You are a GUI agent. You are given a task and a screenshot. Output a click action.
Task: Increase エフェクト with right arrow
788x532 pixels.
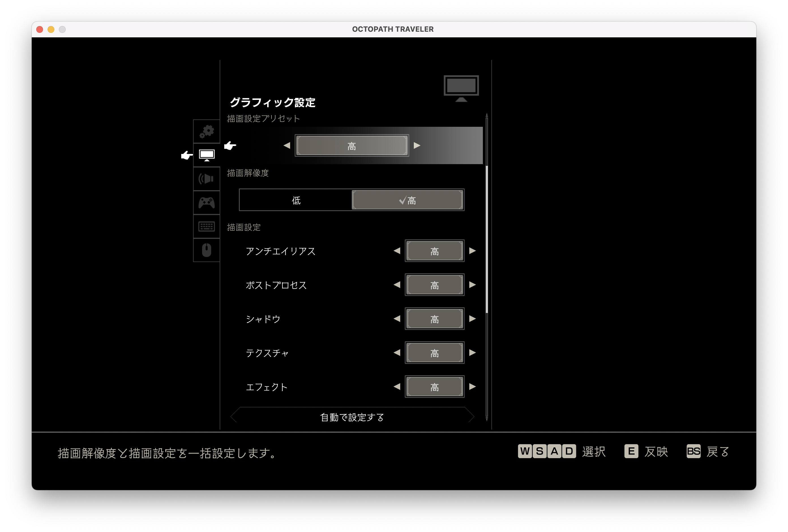coord(472,387)
